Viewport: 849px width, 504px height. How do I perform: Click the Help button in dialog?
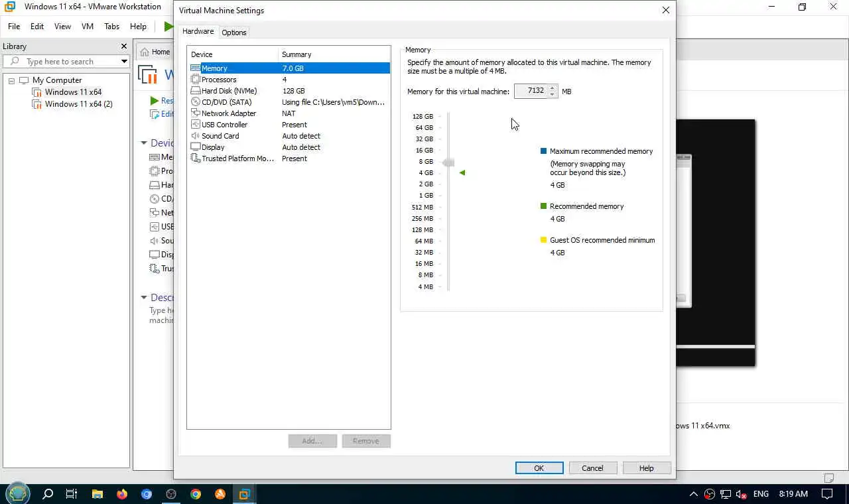click(x=647, y=468)
